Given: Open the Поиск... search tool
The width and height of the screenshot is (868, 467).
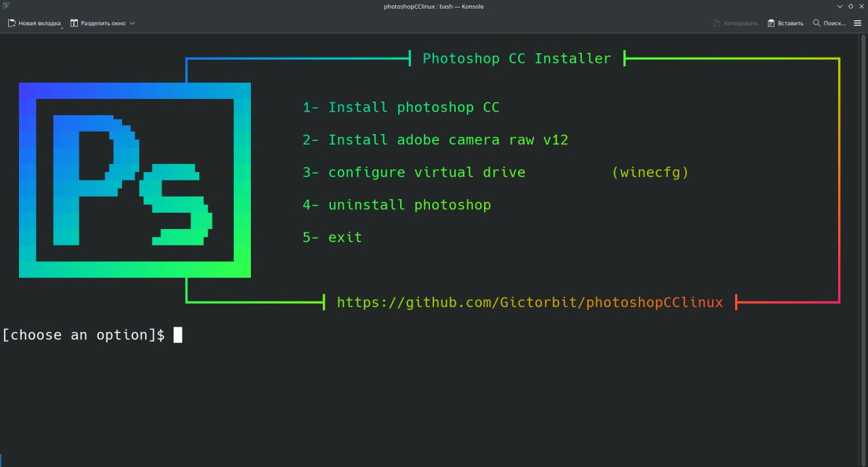Looking at the screenshot, I should point(829,23).
